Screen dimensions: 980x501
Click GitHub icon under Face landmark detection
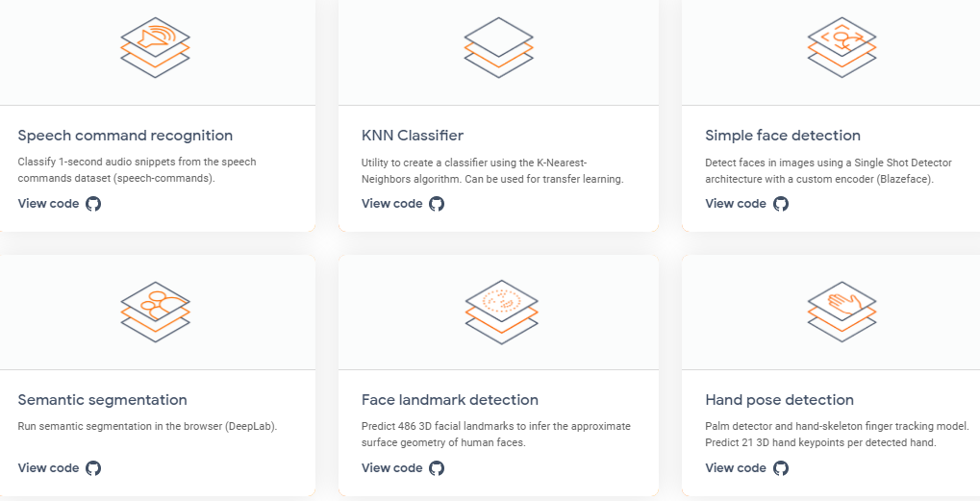pyautogui.click(x=437, y=468)
